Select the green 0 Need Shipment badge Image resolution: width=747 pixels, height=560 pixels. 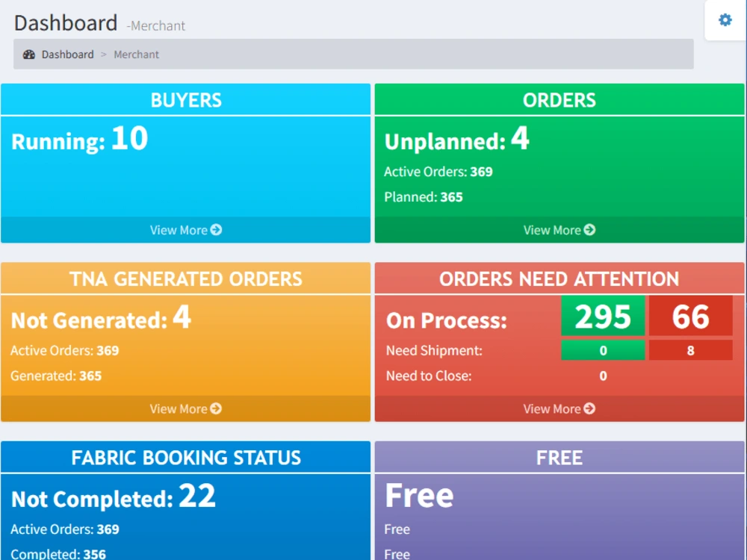(603, 349)
